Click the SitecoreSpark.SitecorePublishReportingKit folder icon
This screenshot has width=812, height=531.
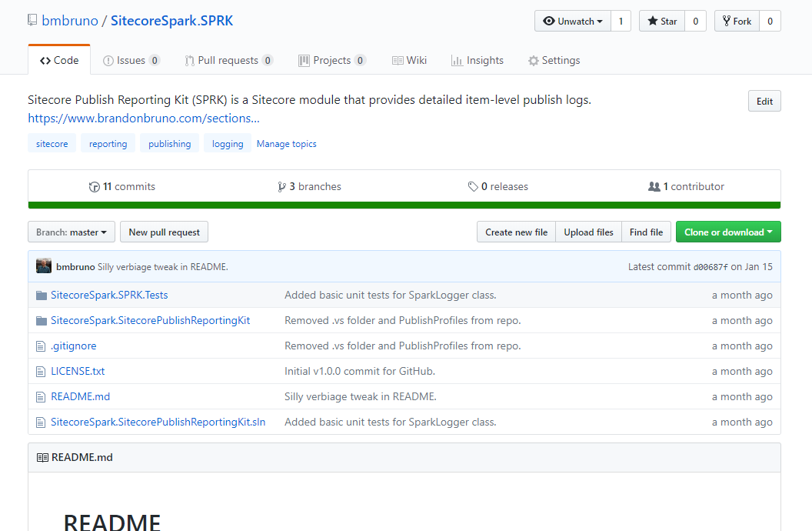[x=42, y=321]
